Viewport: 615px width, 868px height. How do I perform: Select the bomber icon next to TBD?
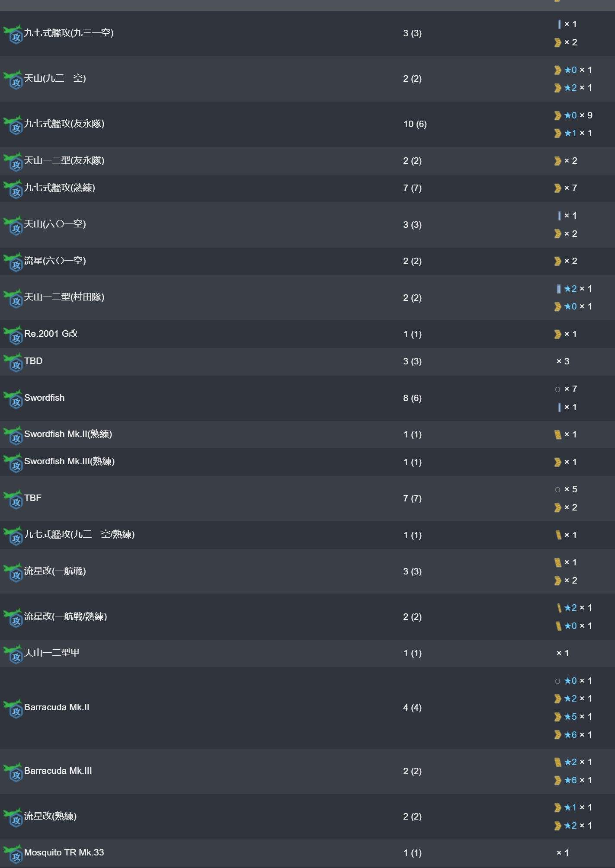tap(13, 362)
